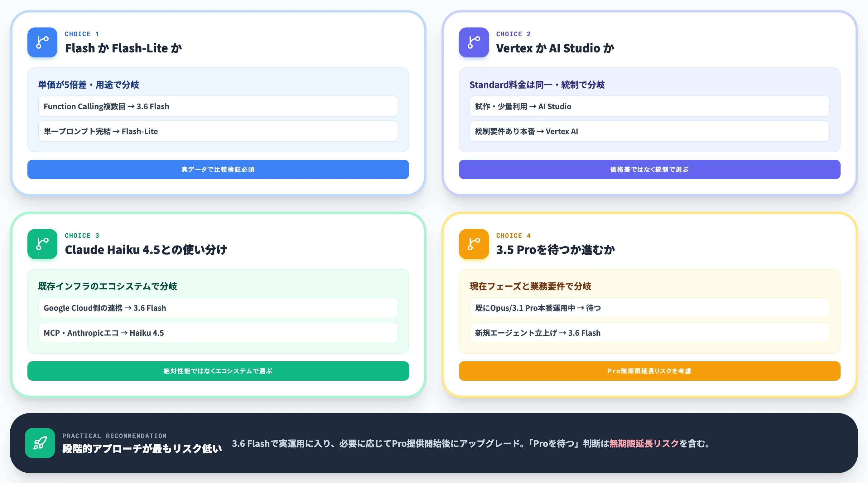Select the row Function Calling複数回 → 3.6 Flash
868x483 pixels.
click(218, 106)
